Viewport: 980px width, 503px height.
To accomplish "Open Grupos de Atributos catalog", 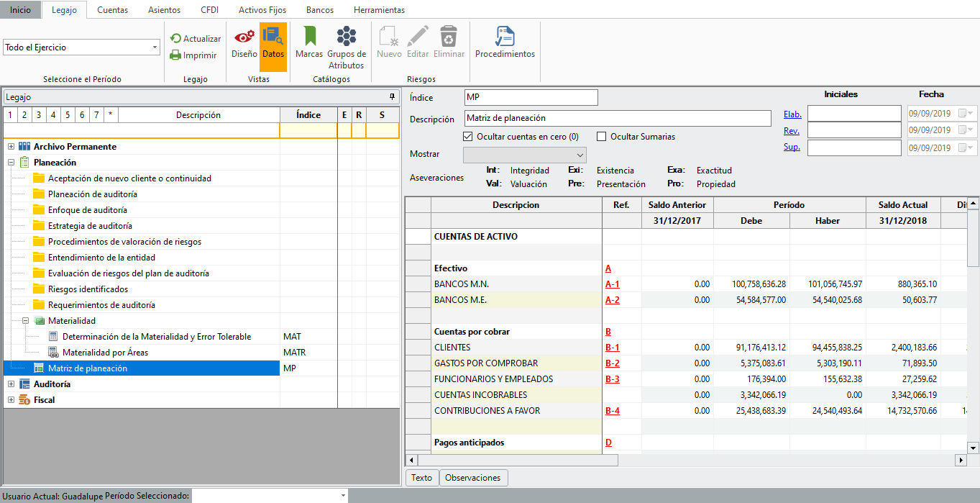I will 347,37.
